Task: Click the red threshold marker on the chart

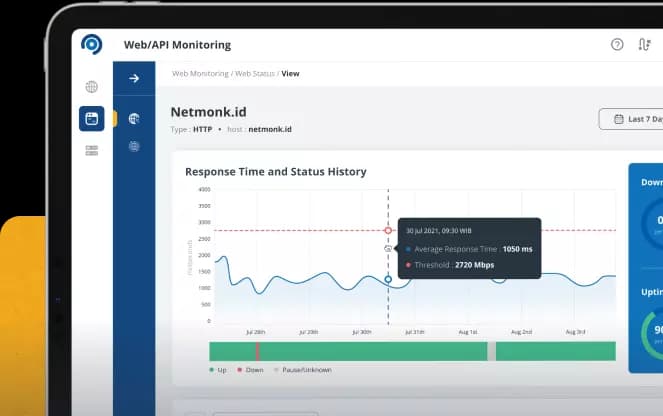Action: 388,231
